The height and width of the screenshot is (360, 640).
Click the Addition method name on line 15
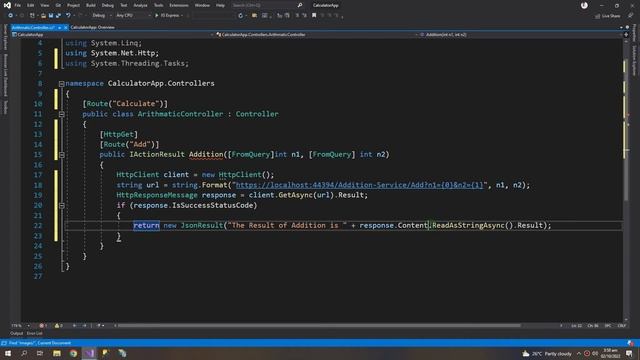pos(206,154)
